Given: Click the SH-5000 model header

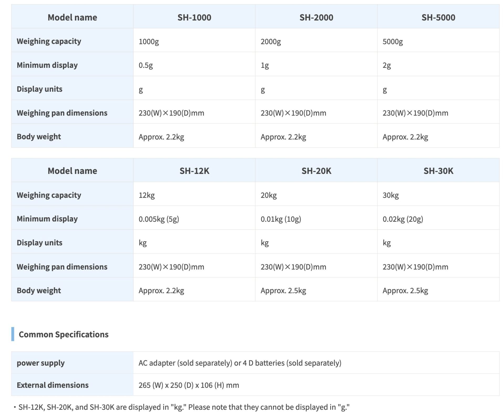Looking at the screenshot, I should click(438, 17).
